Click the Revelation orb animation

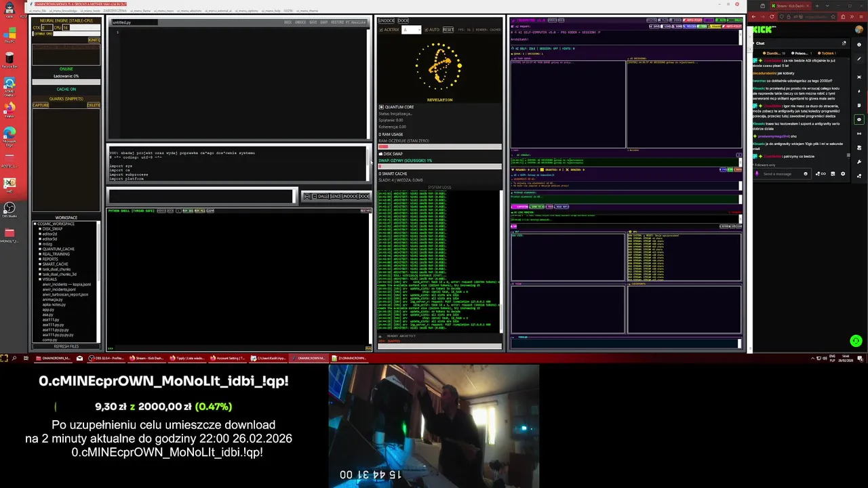[439, 66]
